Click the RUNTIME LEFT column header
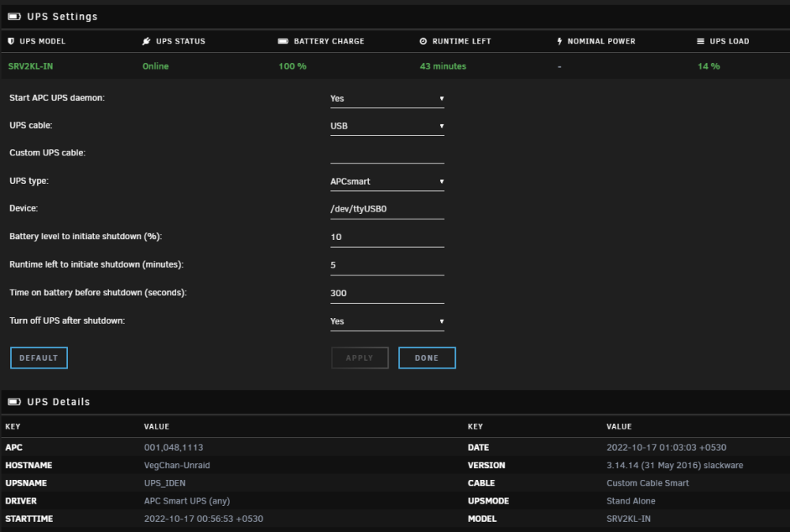 461,41
